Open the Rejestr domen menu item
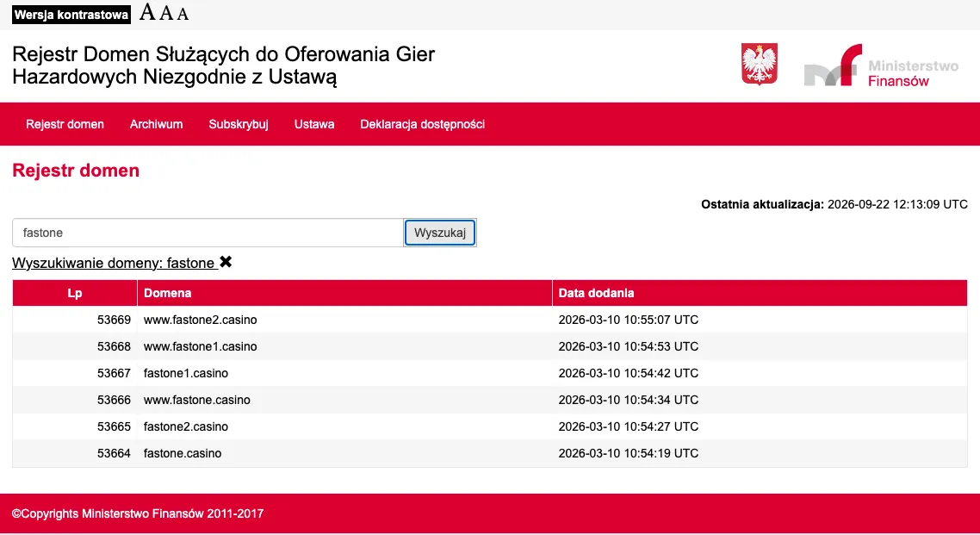The height and width of the screenshot is (535, 980). click(x=65, y=124)
